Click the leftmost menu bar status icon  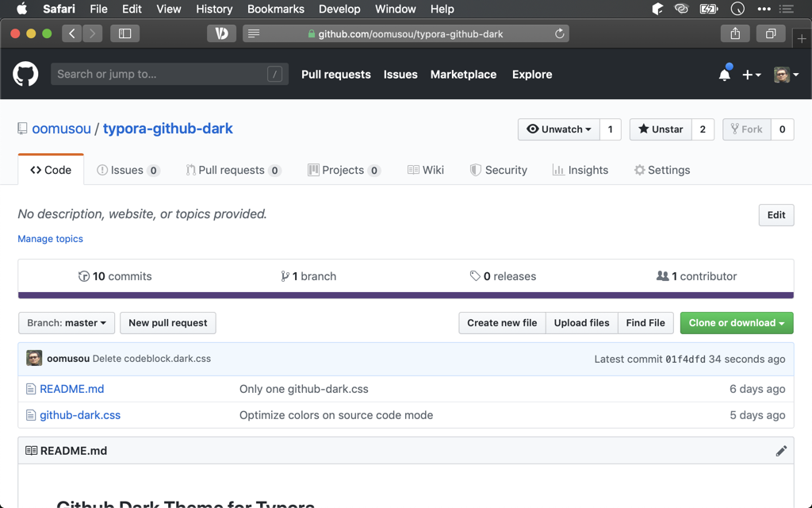[x=657, y=9]
